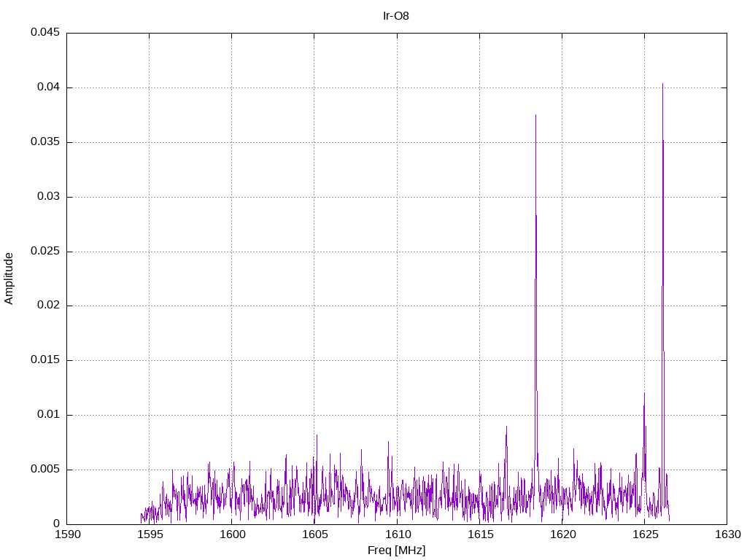Click the 'Freq [MHz]' x-axis label
Image resolution: width=747 pixels, height=560 pixels.
[x=396, y=551]
